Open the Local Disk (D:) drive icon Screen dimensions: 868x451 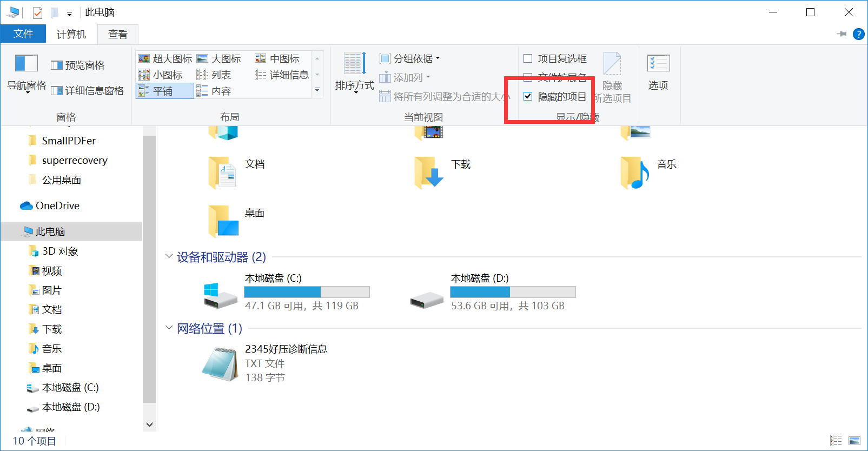click(426, 299)
